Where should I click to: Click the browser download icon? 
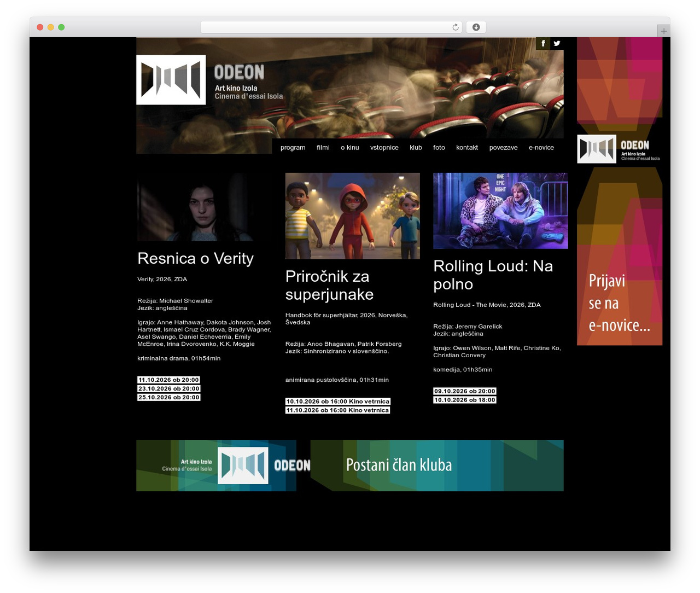click(476, 27)
